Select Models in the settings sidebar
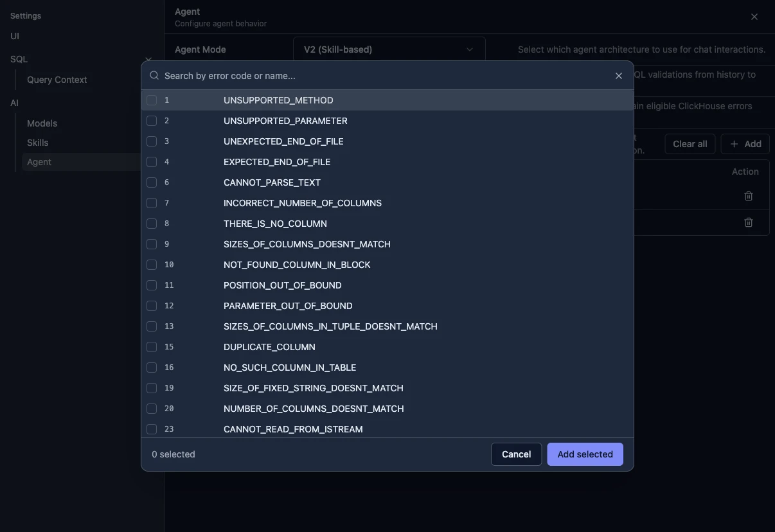The image size is (775, 532). (42, 123)
